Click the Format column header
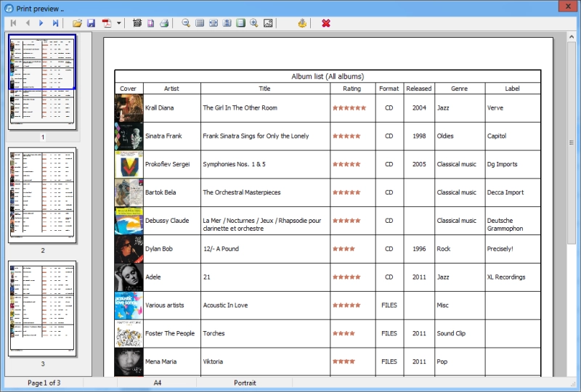Viewport: 581px width, 392px height. pos(389,89)
